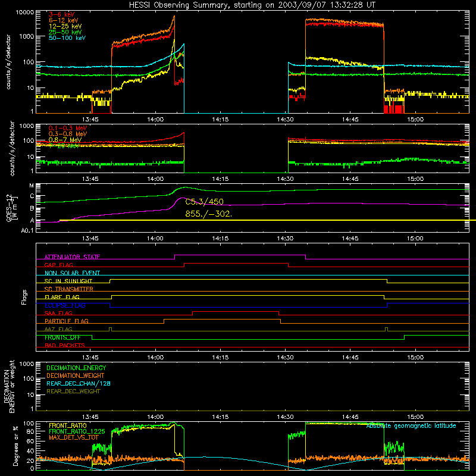This screenshot has height=476, width=476.
Task: Click the 80 tick on Degrees or % axis
Action: click(30, 431)
